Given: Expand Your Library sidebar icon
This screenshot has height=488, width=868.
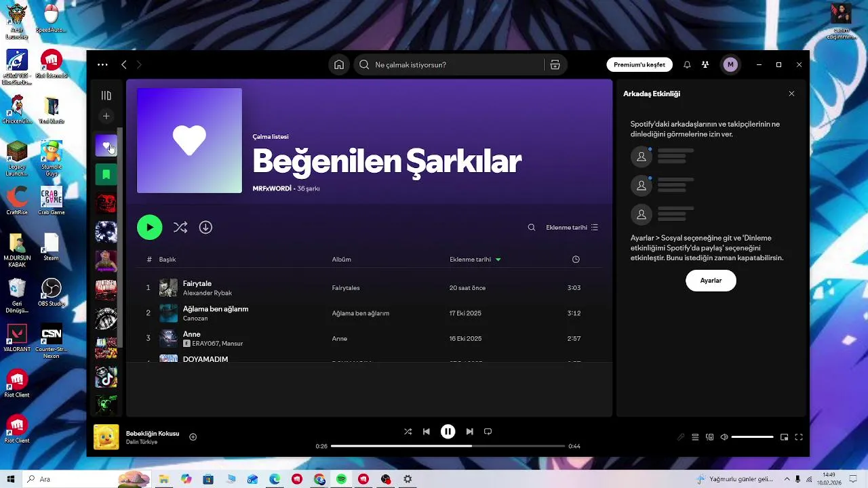Looking at the screenshot, I should [106, 96].
